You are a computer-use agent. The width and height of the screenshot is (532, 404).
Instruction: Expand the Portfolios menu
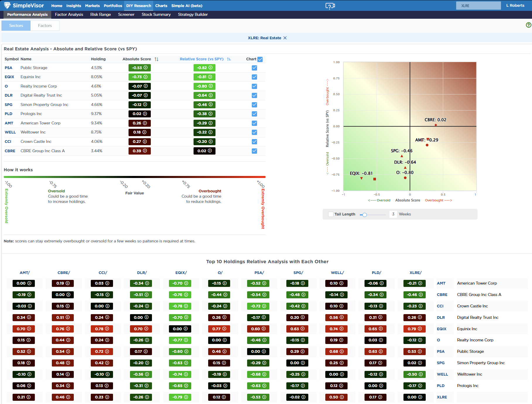pos(113,6)
